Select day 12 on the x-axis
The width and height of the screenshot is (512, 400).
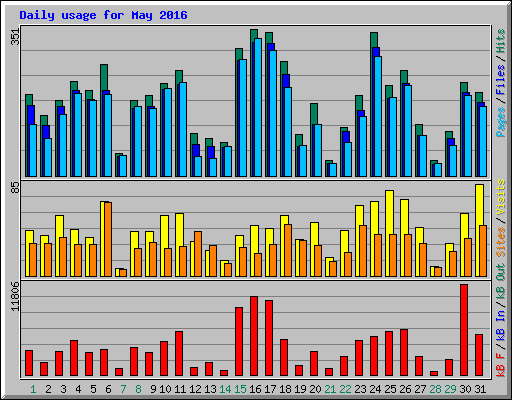(x=195, y=389)
